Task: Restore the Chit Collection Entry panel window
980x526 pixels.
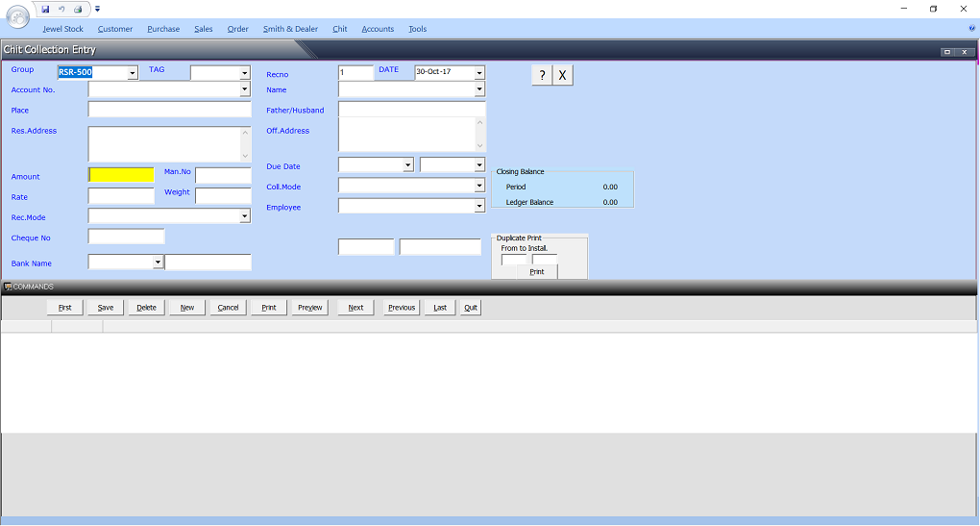Action: coord(947,51)
